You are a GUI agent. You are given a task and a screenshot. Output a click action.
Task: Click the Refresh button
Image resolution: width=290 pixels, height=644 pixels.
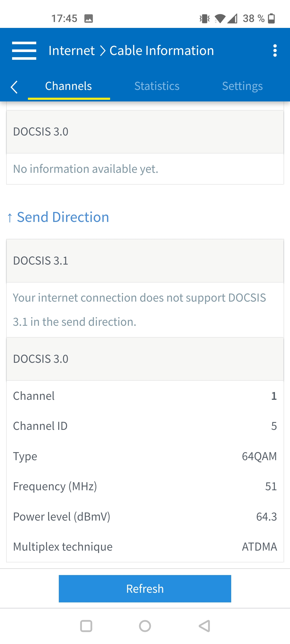tap(145, 589)
